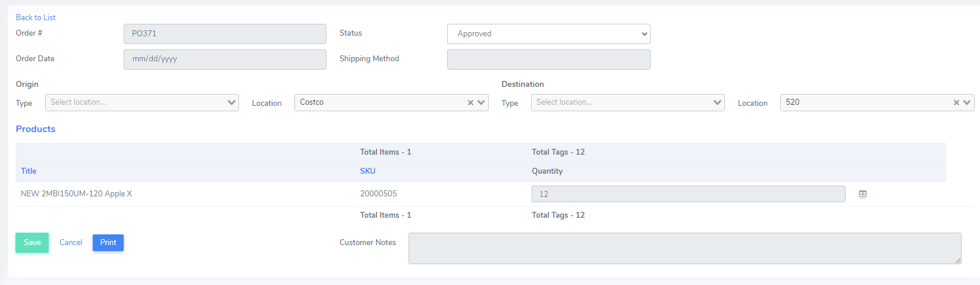Click the Order Date field
This screenshot has height=285, width=980.
pos(225,59)
